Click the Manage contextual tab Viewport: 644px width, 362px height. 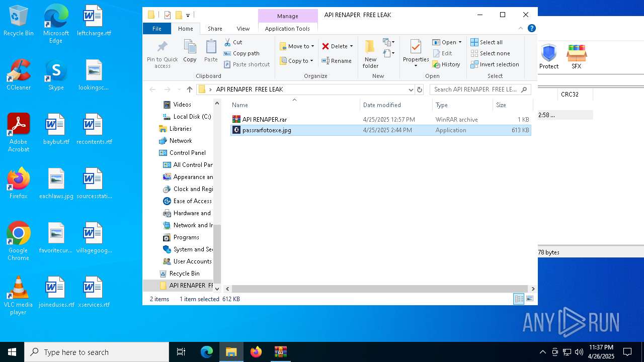tap(288, 16)
